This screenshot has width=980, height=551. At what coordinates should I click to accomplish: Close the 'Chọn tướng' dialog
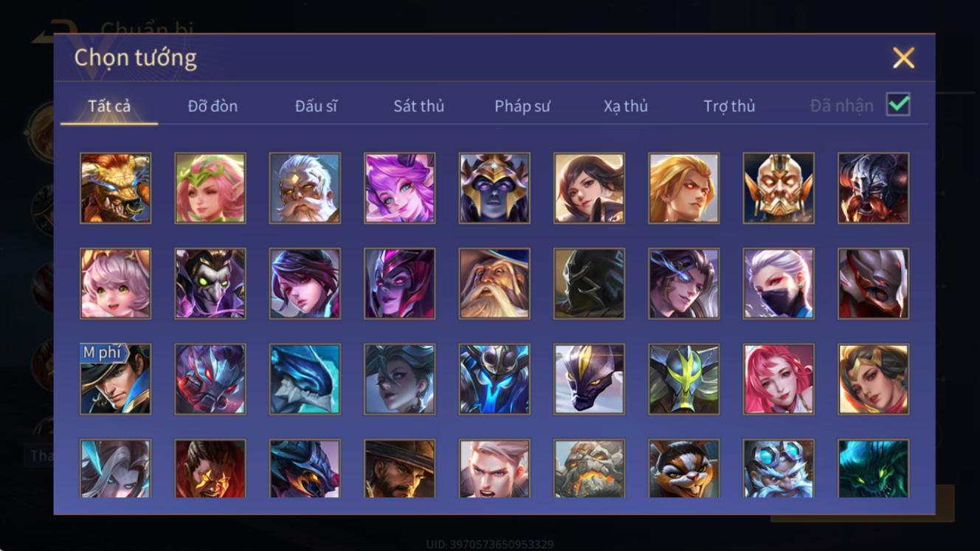pyautogui.click(x=903, y=58)
